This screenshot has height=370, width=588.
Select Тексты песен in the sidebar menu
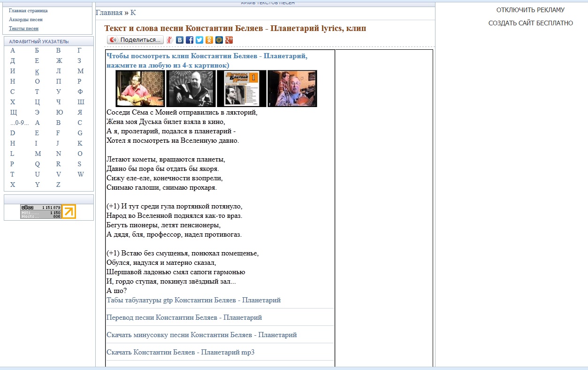23,29
